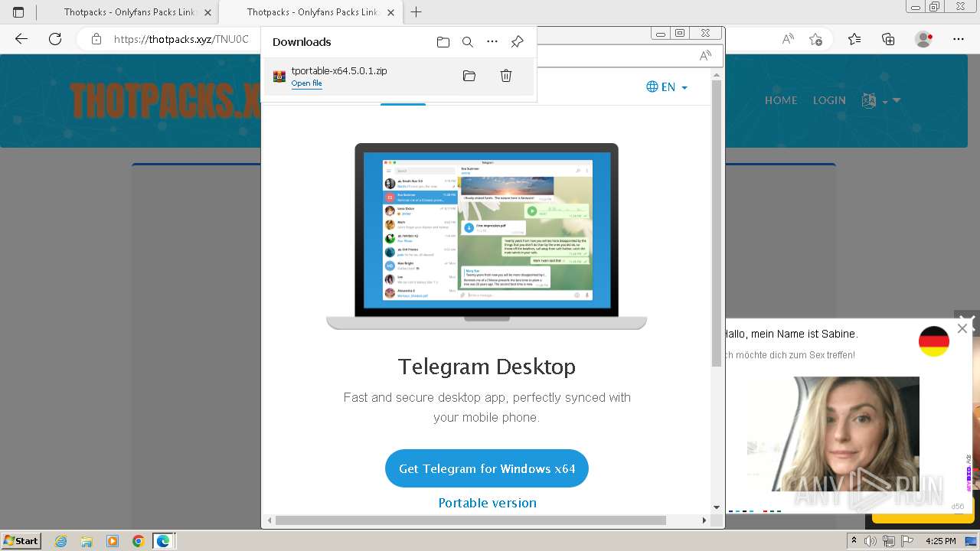Expand the EN language dropdown
Viewport: 980px width, 551px height.
pyautogui.click(x=667, y=87)
